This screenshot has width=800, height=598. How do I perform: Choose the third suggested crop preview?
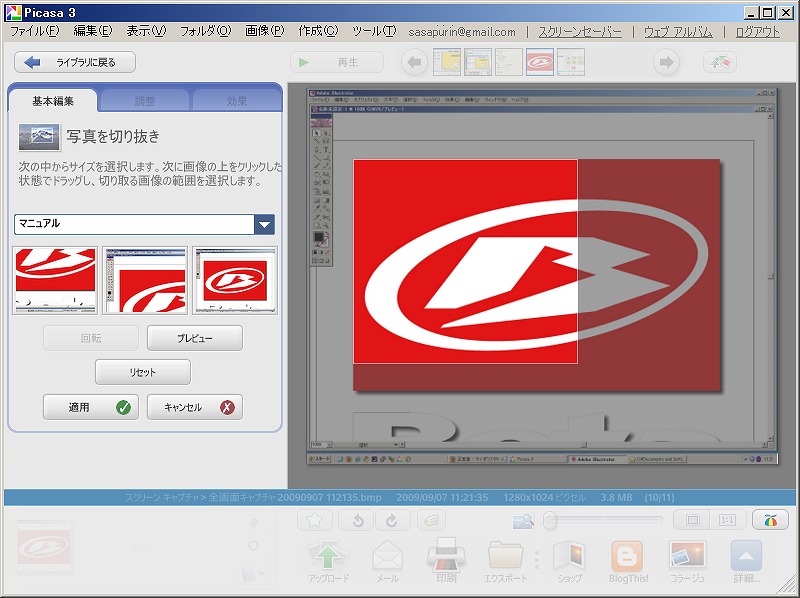[x=235, y=280]
